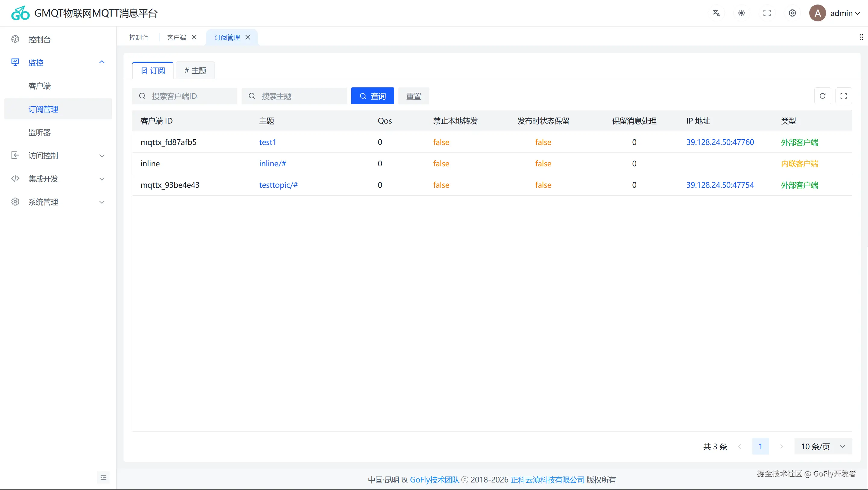
Task: Open 客户端 in the sidebar
Action: (58, 86)
